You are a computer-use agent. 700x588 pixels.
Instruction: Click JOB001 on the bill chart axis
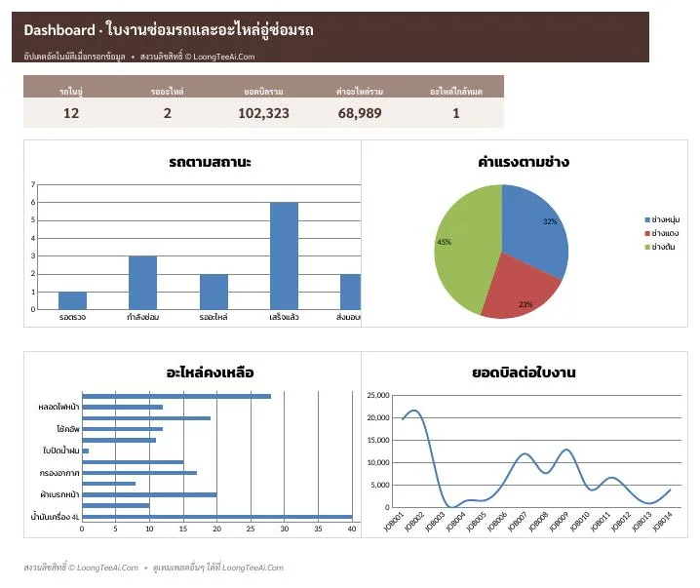[x=394, y=522]
